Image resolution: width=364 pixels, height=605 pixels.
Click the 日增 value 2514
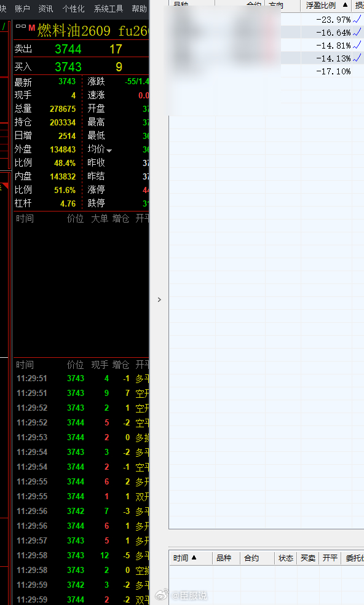point(67,136)
